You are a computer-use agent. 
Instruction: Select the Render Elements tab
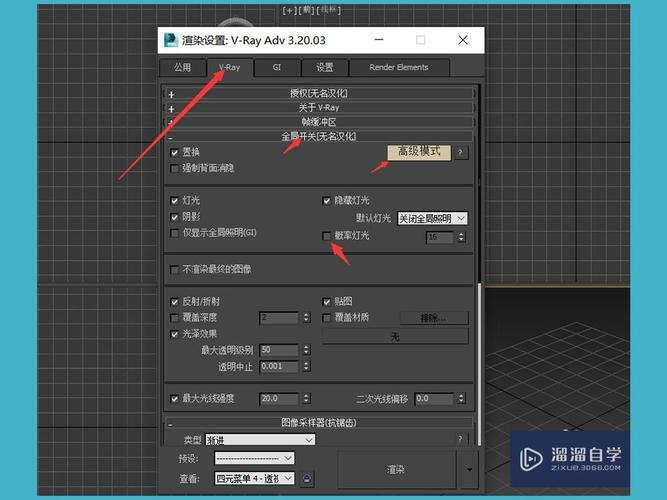[399, 67]
